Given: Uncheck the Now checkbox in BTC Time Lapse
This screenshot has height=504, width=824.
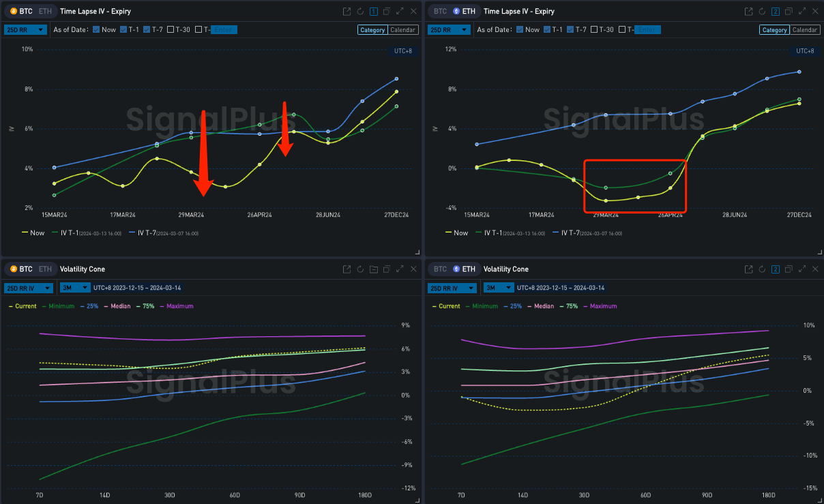Looking at the screenshot, I should (x=96, y=30).
